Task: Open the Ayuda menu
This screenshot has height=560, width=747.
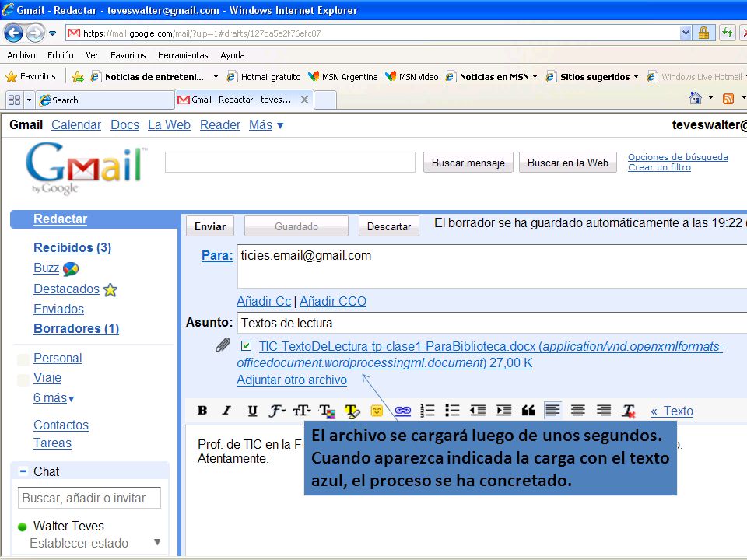Action: [x=233, y=55]
